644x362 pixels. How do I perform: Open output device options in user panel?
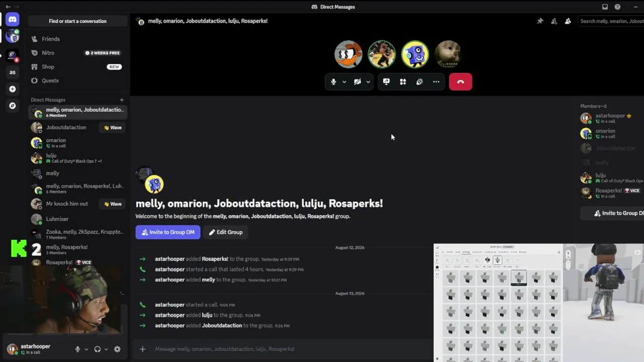[106, 349]
